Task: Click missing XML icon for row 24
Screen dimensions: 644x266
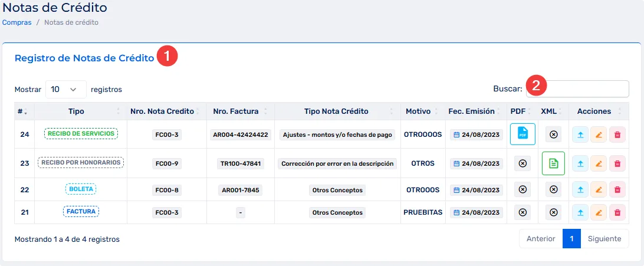Action: tap(553, 134)
